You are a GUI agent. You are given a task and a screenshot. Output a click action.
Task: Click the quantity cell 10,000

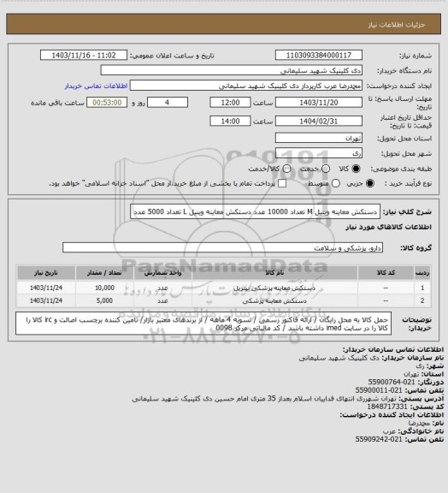point(104,288)
